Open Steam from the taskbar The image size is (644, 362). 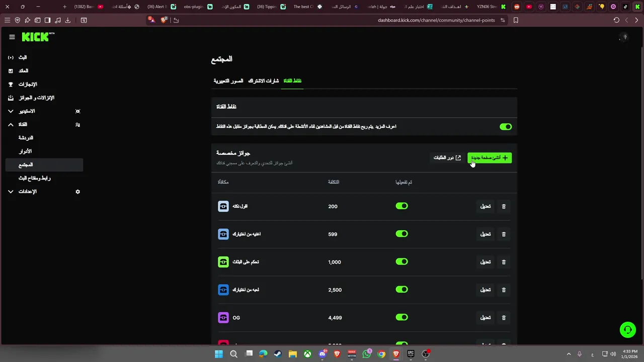click(278, 354)
